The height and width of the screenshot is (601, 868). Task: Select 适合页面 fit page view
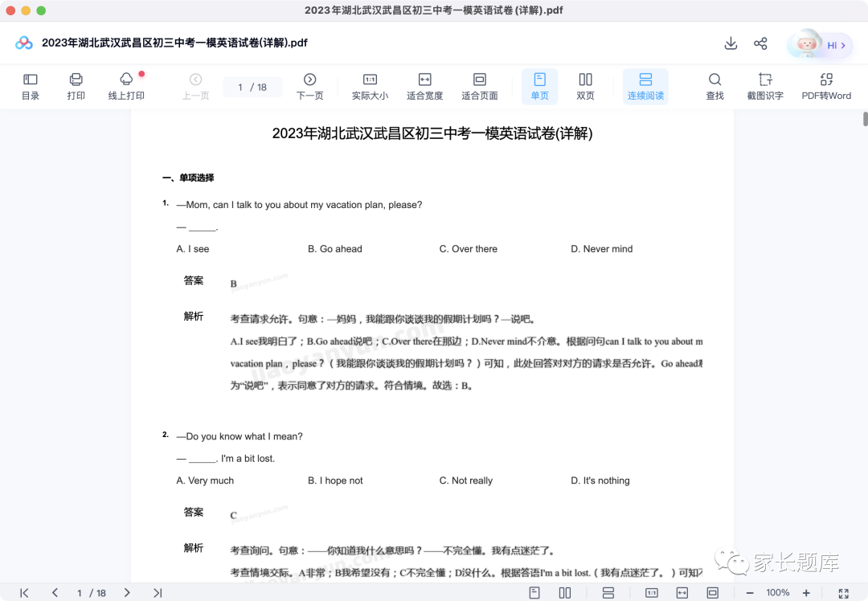[479, 86]
